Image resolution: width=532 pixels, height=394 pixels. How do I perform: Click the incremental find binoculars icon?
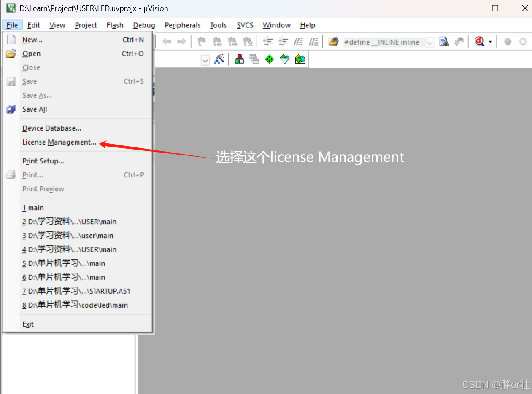[459, 41]
